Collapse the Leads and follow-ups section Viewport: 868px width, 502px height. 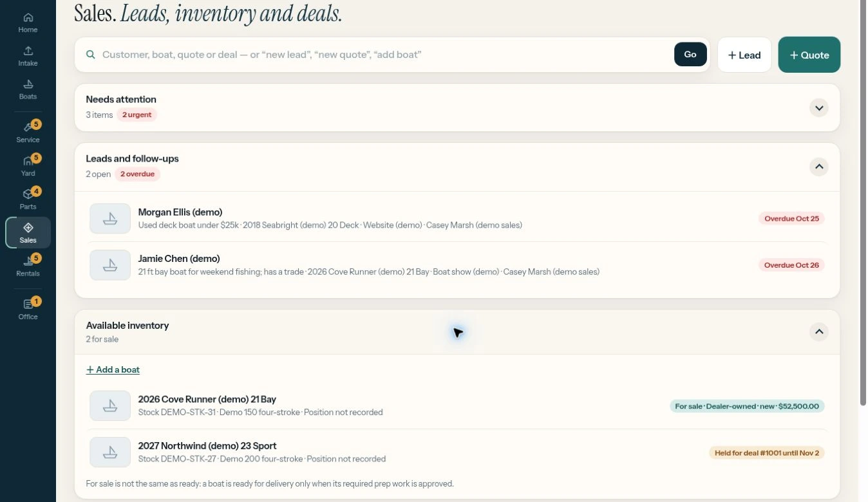[818, 167]
